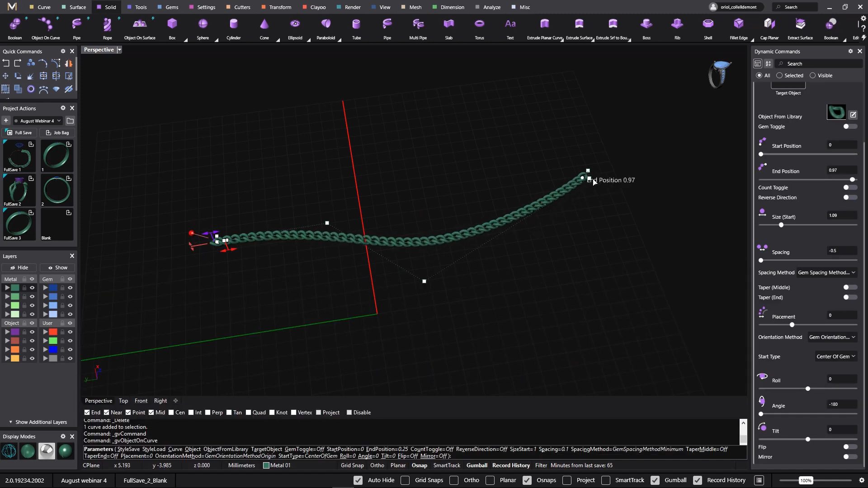The width and height of the screenshot is (868, 488).
Task: Turn on the Gem Toggle switch
Action: click(849, 127)
